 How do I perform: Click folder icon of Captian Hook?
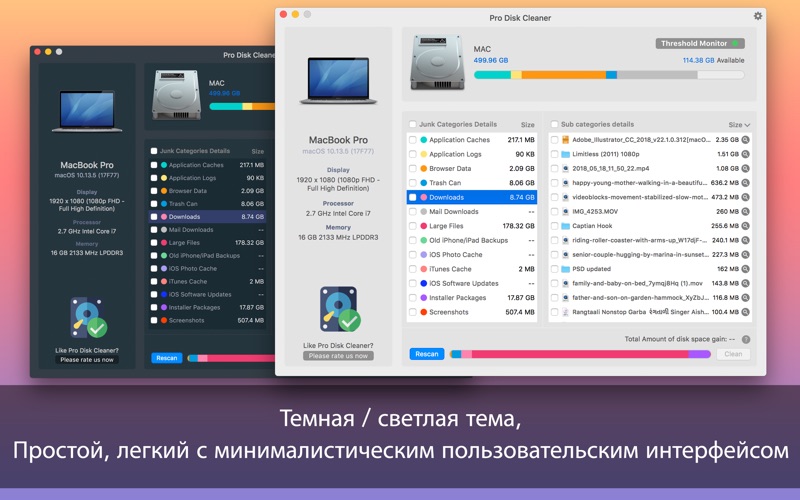(x=565, y=226)
